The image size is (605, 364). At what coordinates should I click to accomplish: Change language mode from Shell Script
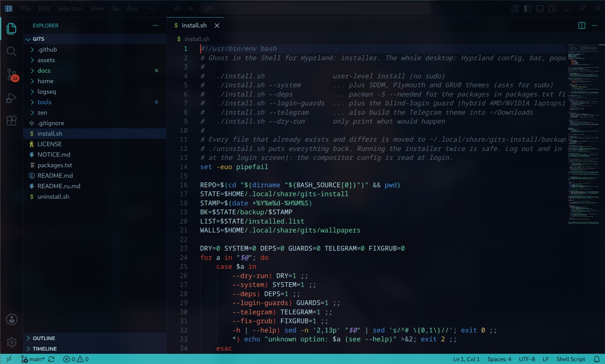click(x=571, y=359)
